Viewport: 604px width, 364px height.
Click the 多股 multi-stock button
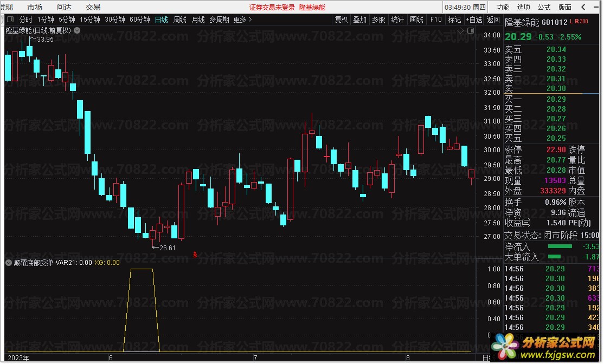378,19
